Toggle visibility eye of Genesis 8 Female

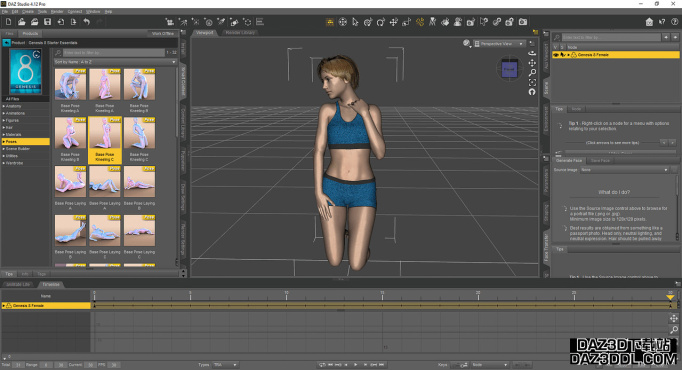pos(556,55)
